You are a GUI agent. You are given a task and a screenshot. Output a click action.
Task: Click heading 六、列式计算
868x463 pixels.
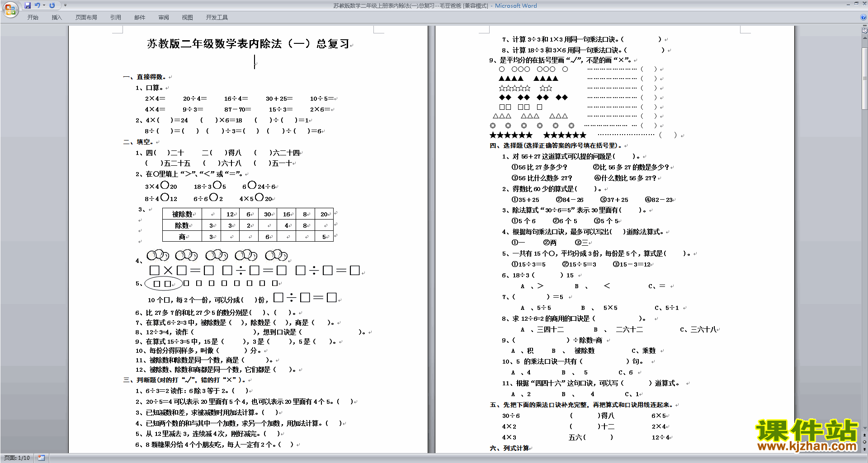point(509,448)
